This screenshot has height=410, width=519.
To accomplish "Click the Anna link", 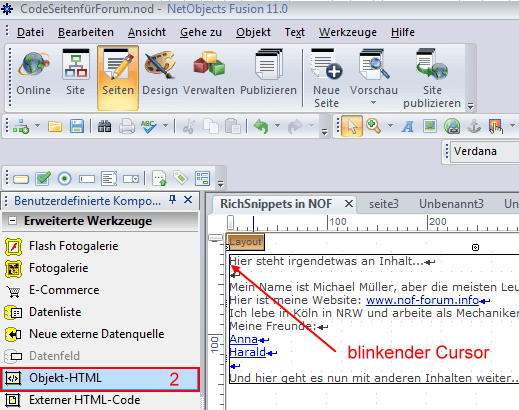I will tap(244, 339).
